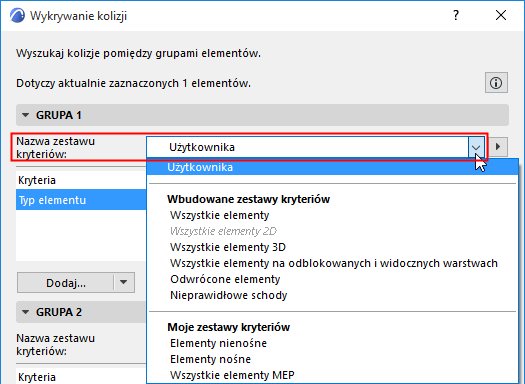525x384 pixels.
Task: Click Nazwa zestawu kryteriów label in Grupa 2
Action: (55, 344)
